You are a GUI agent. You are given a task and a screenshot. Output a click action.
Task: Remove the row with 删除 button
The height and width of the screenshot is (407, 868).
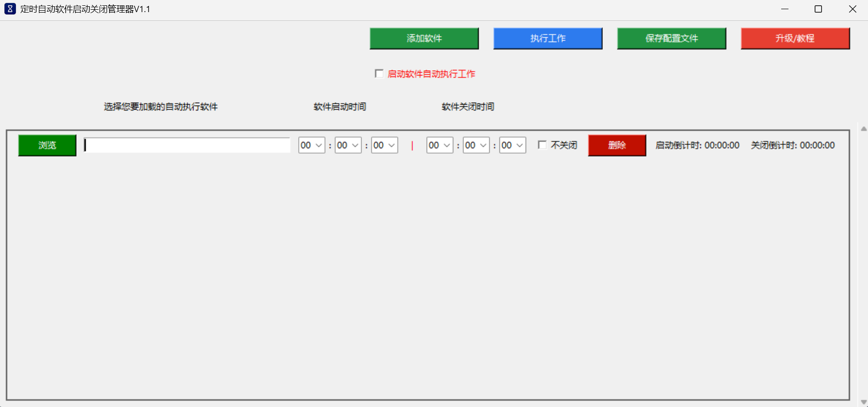pos(617,145)
